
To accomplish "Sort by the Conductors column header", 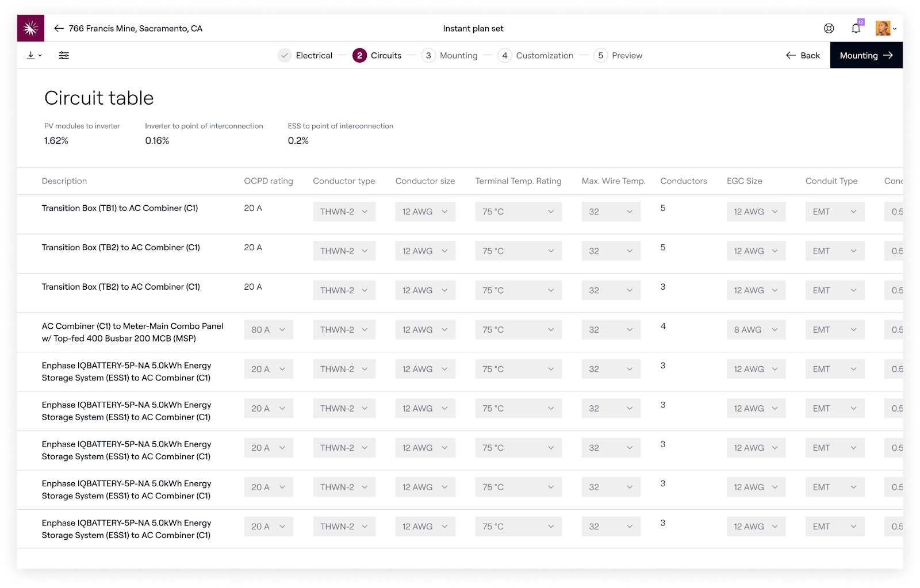I will [683, 181].
